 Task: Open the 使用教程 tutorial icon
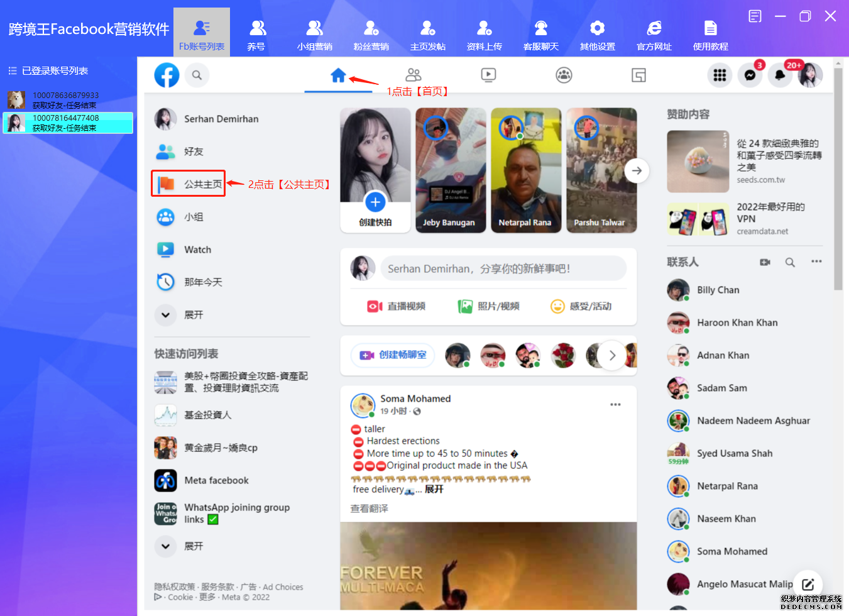click(710, 31)
